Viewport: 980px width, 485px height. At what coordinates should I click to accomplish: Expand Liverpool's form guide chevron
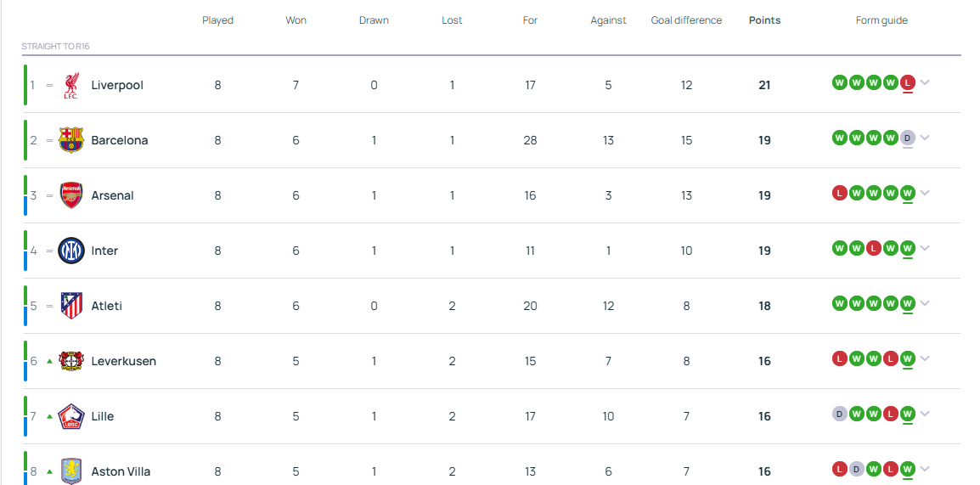(925, 83)
